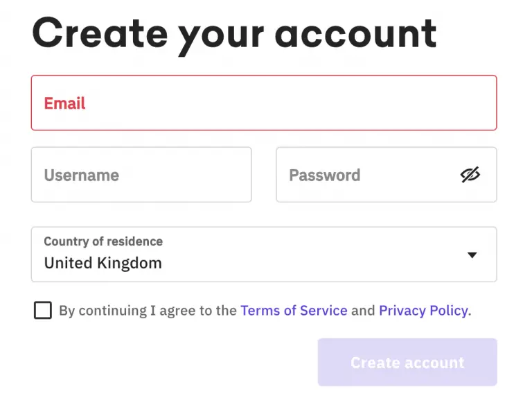Screen dimensions: 532x405
Task: Click the grey Password placeholder text
Action: [325, 175]
